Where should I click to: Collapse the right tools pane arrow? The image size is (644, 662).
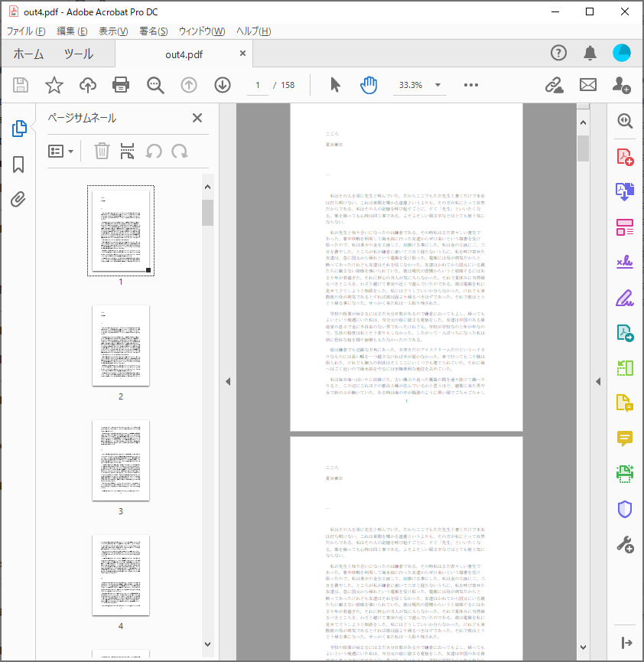[x=598, y=382]
